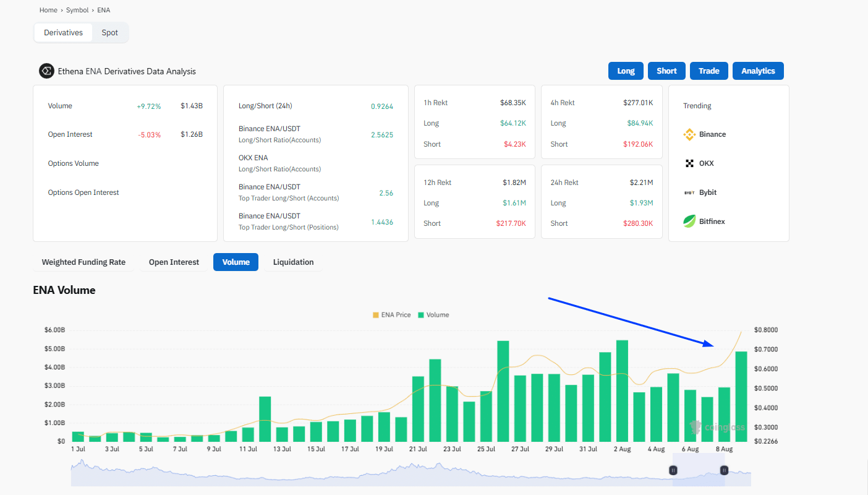
Task: Switch to the Spot tab
Action: click(x=109, y=33)
